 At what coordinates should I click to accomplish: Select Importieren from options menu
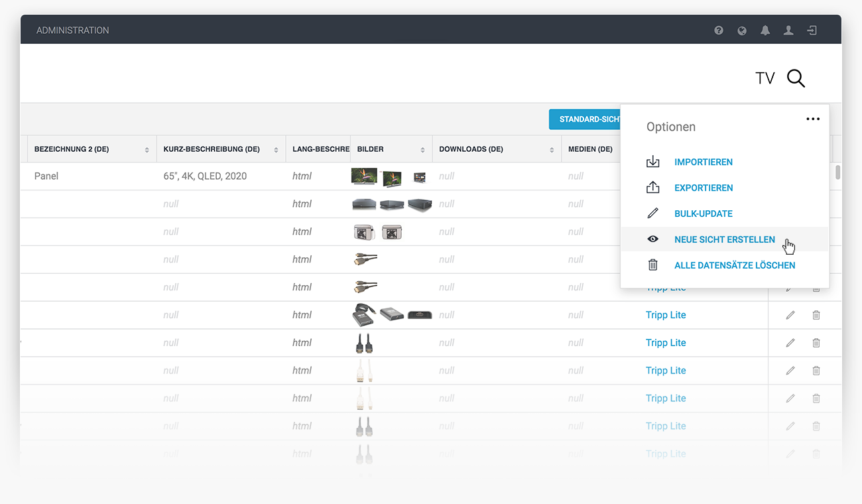point(703,162)
